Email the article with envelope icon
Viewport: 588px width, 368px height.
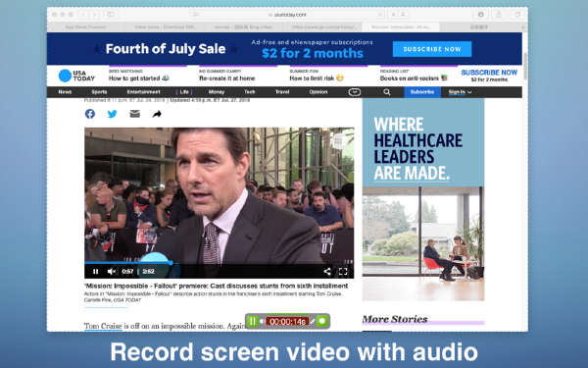coord(134,114)
